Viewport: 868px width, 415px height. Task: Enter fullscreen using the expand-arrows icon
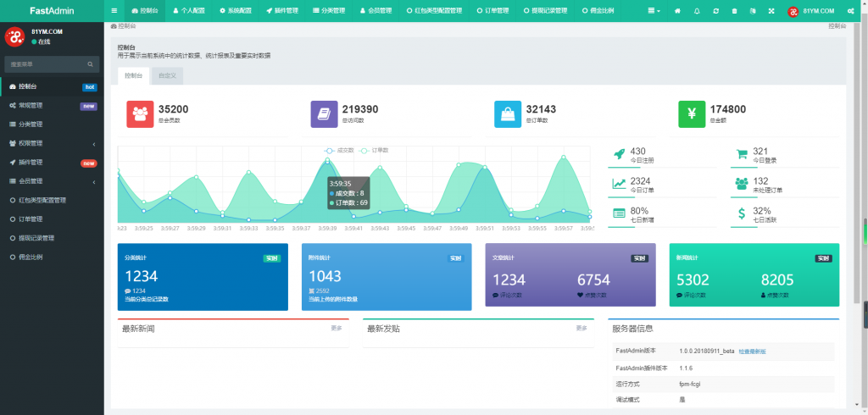771,10
